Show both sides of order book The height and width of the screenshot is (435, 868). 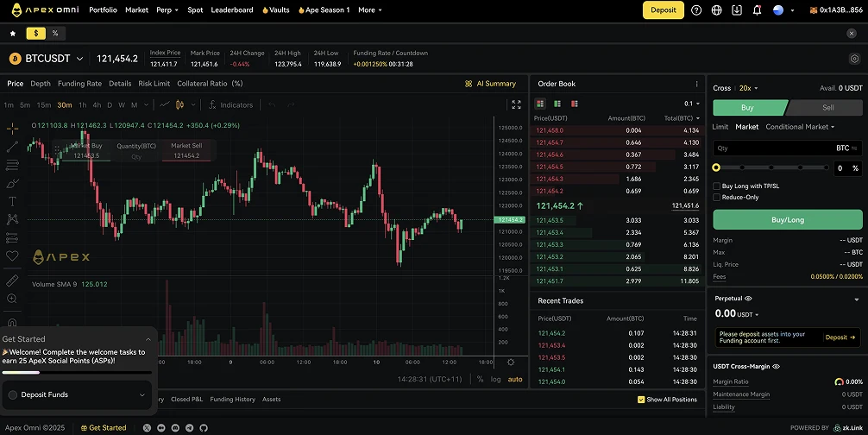point(540,104)
